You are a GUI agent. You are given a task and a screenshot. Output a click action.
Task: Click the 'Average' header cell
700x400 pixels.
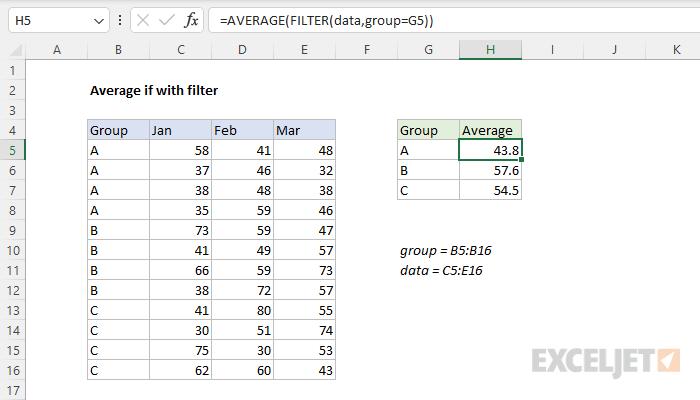(490, 130)
